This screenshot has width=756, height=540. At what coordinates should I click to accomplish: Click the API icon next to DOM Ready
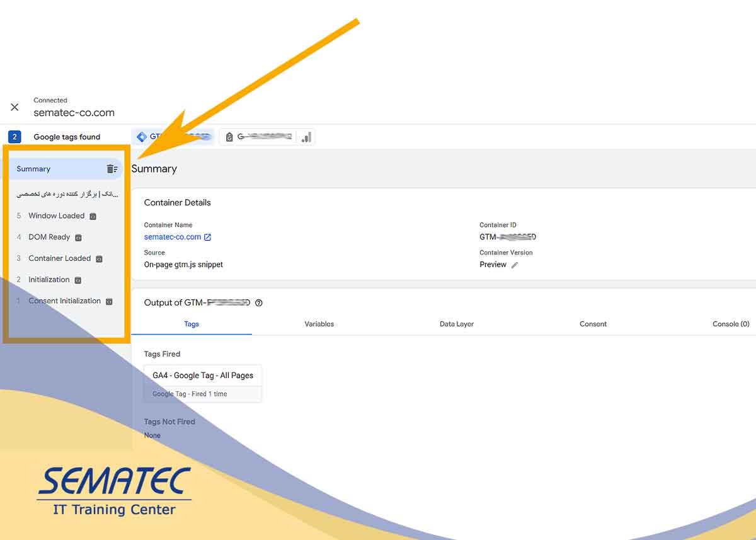78,238
